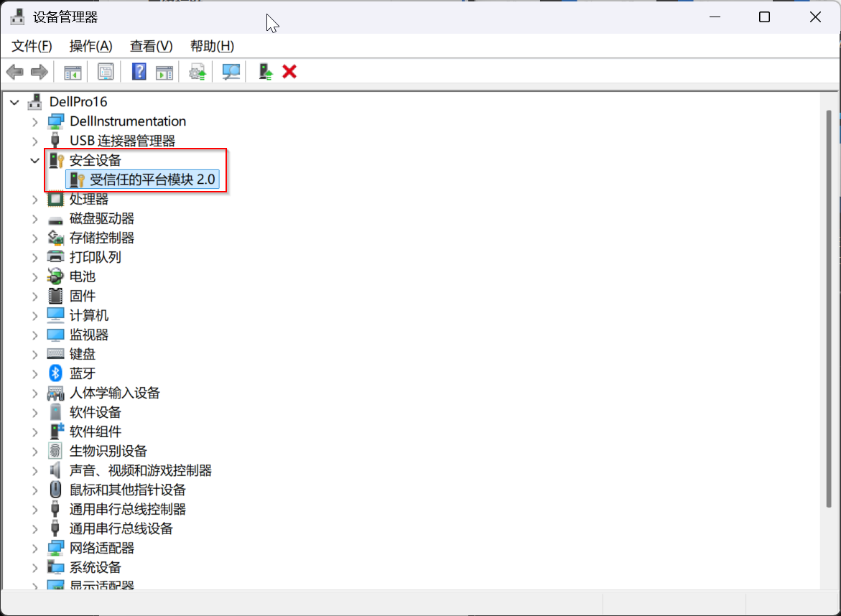Click the Back navigation arrow in toolbar
This screenshot has width=841, height=616.
point(14,71)
